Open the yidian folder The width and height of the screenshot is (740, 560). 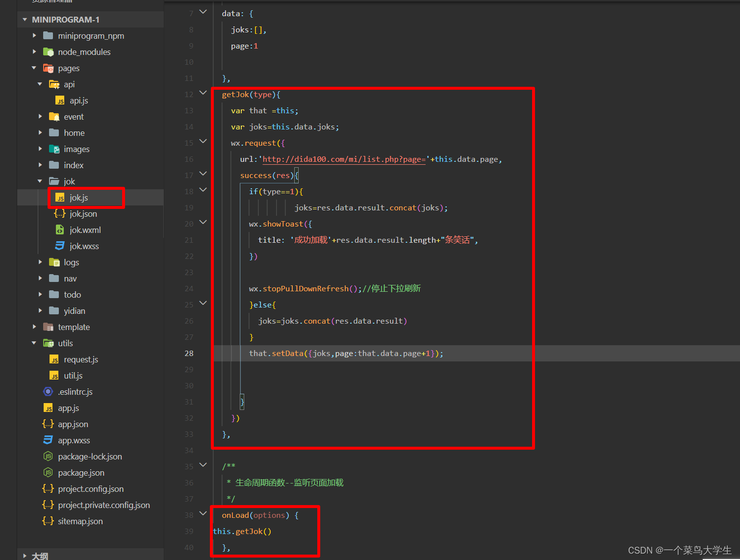(91, 311)
